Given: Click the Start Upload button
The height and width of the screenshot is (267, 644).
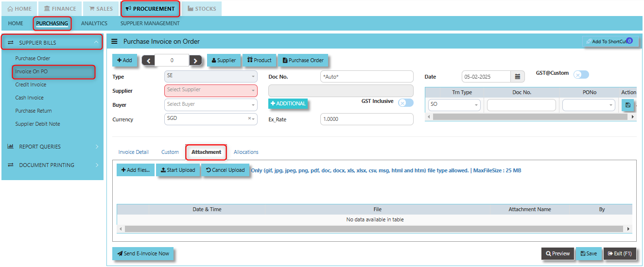Looking at the screenshot, I should tap(178, 170).
